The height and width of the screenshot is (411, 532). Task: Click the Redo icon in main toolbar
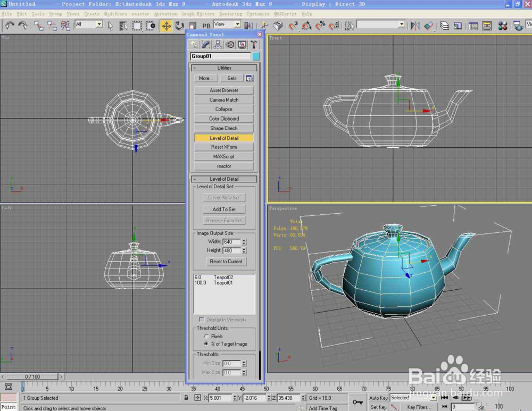pyautogui.click(x=23, y=26)
